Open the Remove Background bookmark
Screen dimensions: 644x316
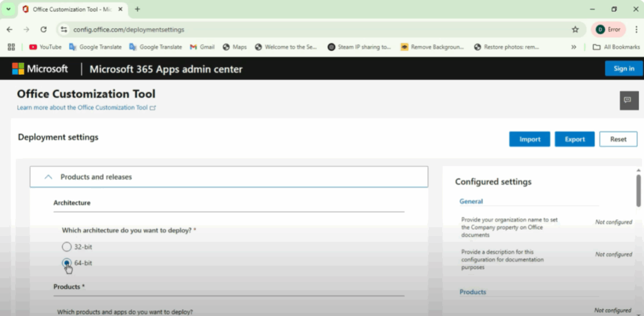pos(433,47)
